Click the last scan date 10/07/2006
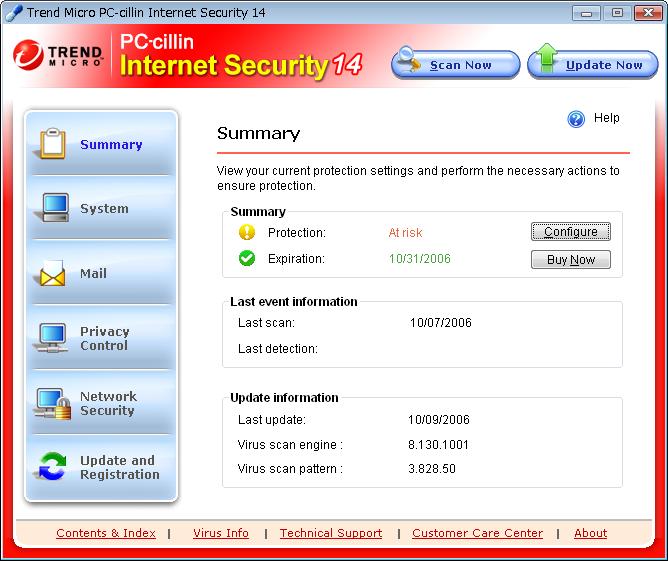Viewport: 668px width, 561px height. pyautogui.click(x=441, y=322)
